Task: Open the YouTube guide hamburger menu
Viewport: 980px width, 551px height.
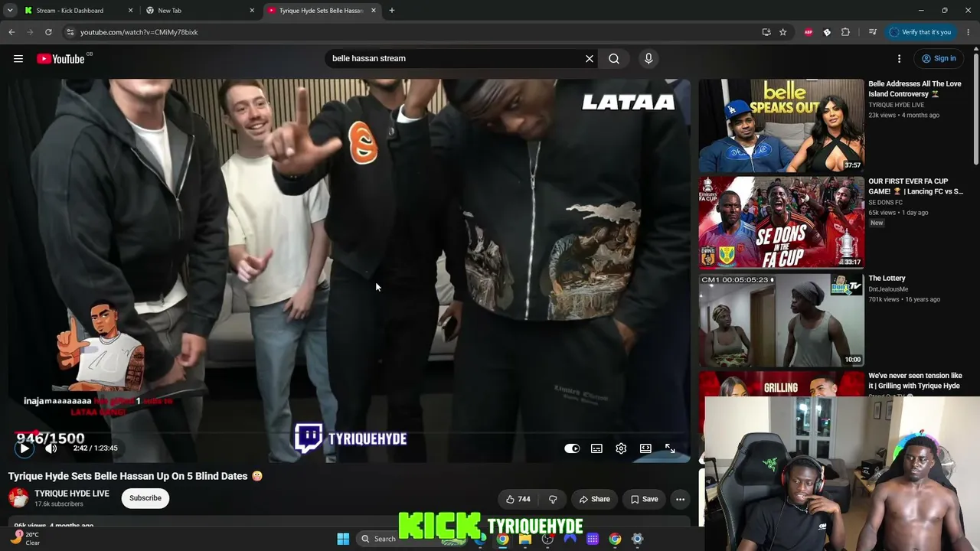Action: (x=18, y=58)
